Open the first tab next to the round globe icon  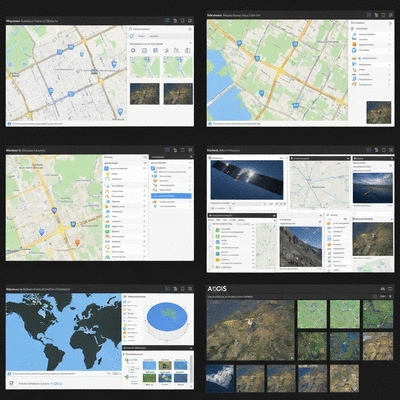(142, 36)
